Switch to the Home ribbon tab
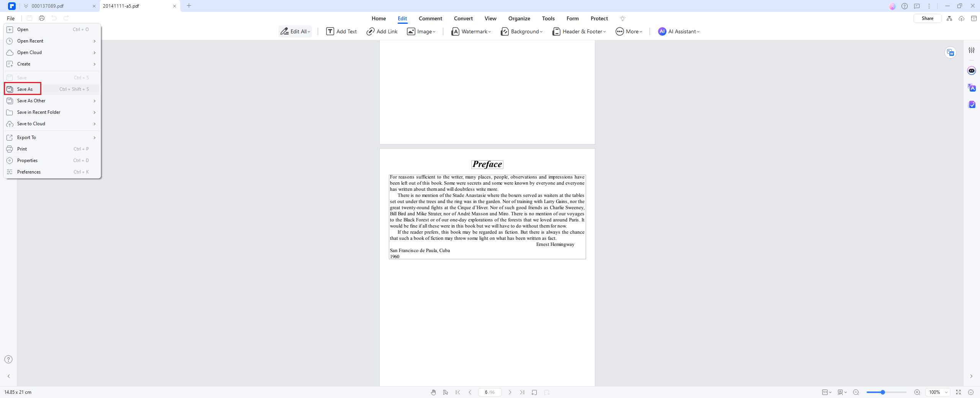 (379, 18)
